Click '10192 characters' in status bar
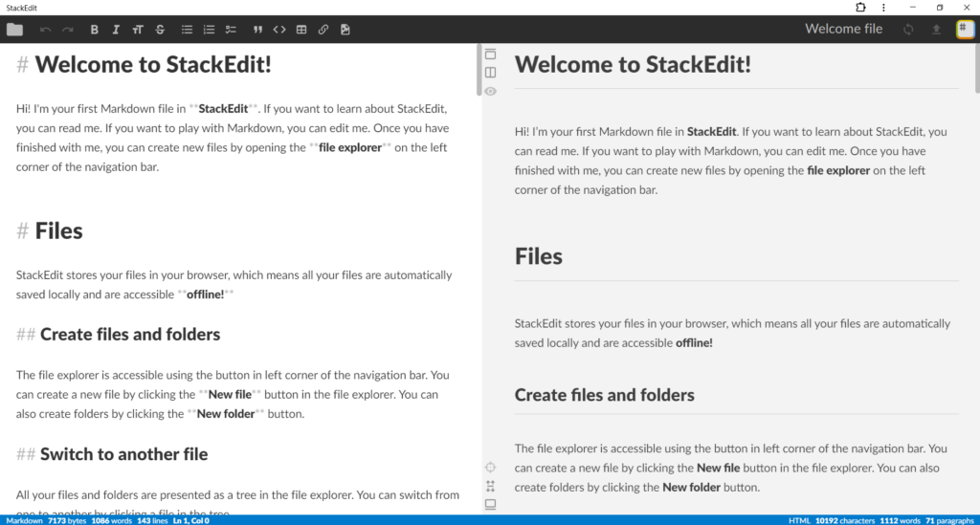This screenshot has height=525, width=980. click(x=845, y=520)
